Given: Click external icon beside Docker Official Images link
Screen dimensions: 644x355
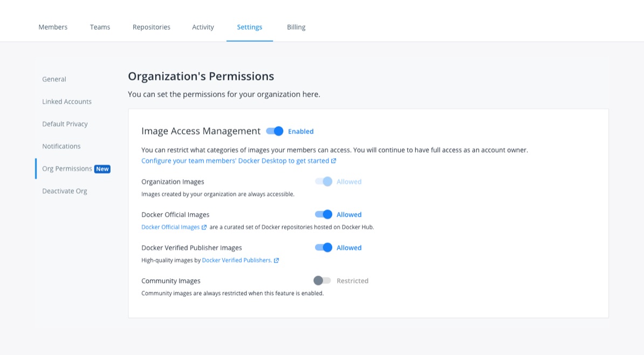Looking at the screenshot, I should pyautogui.click(x=204, y=227).
